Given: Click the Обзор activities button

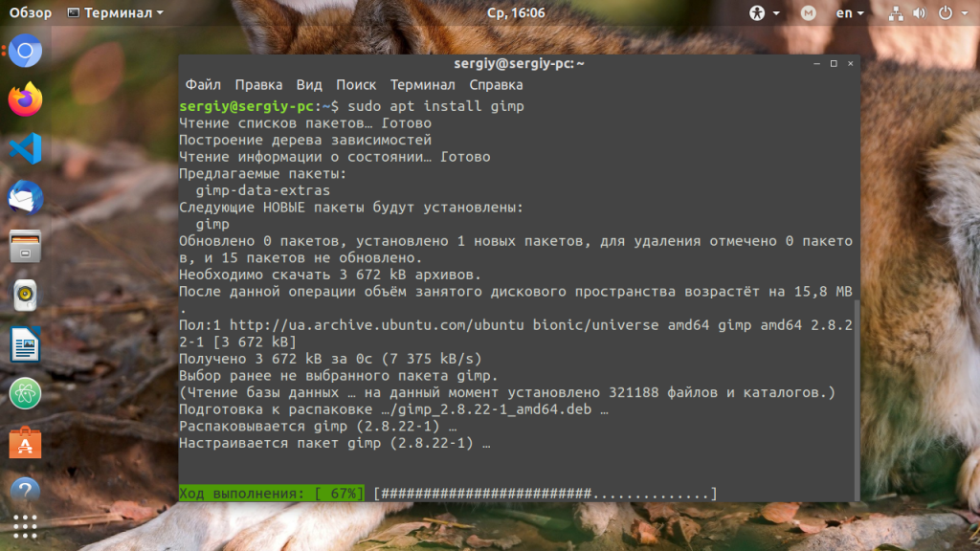Looking at the screenshot, I should pyautogui.click(x=31, y=13).
